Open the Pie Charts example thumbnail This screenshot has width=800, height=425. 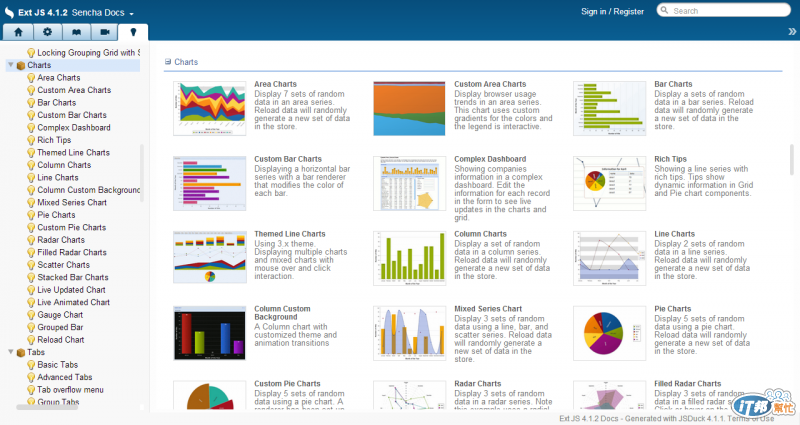(609, 333)
